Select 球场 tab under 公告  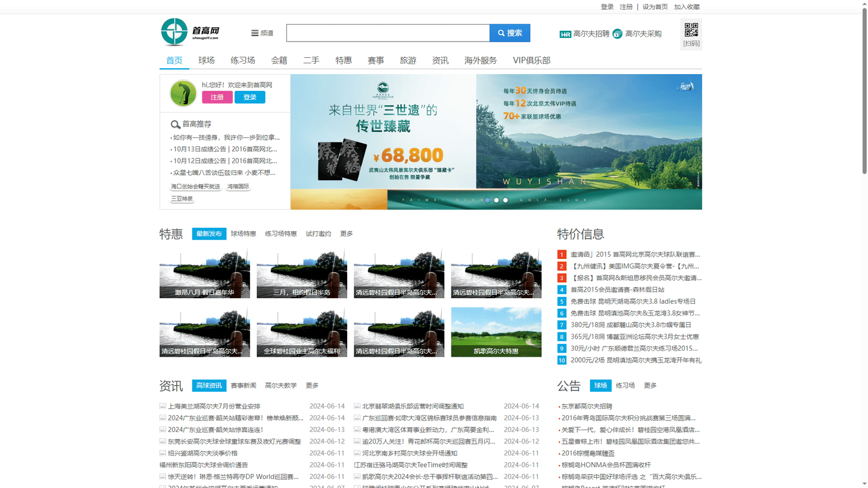point(600,386)
